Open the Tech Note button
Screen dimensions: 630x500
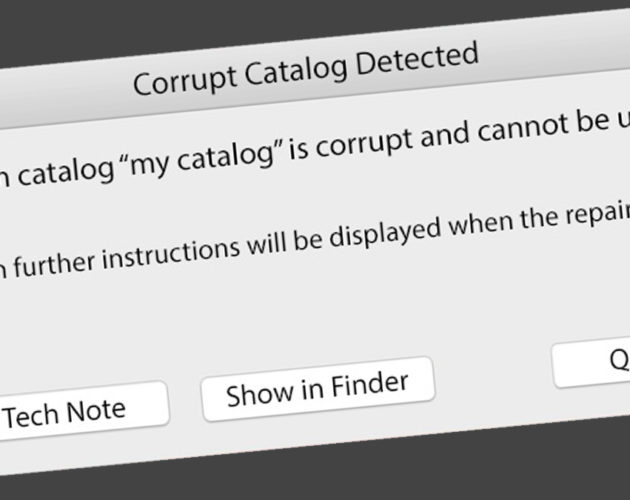pyautogui.click(x=80, y=412)
